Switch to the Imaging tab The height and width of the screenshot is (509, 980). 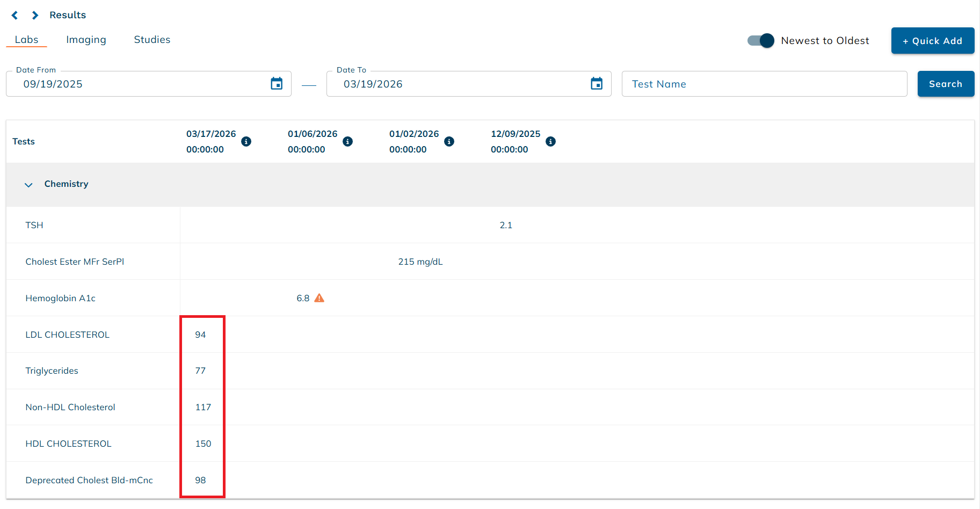click(86, 39)
